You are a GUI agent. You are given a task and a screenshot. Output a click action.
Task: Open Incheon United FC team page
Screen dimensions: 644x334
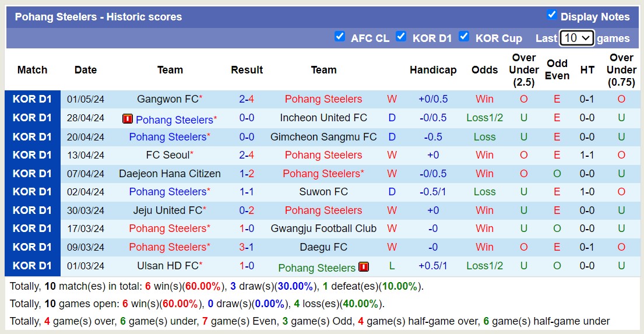[x=323, y=118]
